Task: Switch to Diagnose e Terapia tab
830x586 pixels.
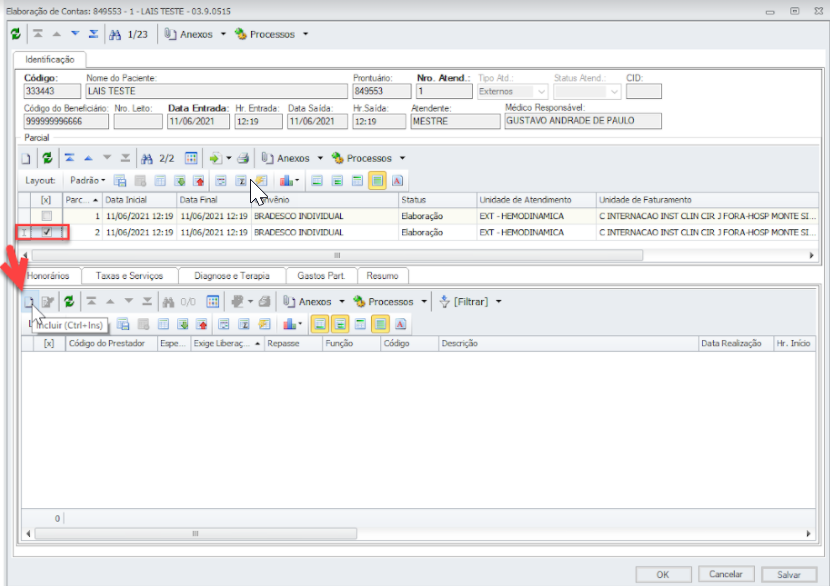Action: point(232,276)
